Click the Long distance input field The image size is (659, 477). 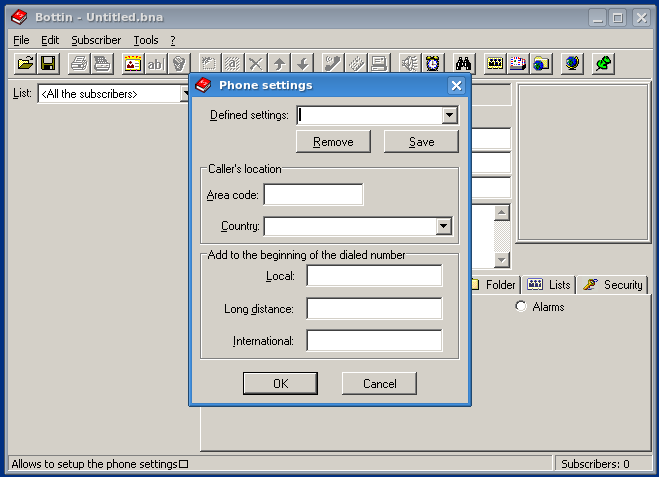tap(374, 308)
